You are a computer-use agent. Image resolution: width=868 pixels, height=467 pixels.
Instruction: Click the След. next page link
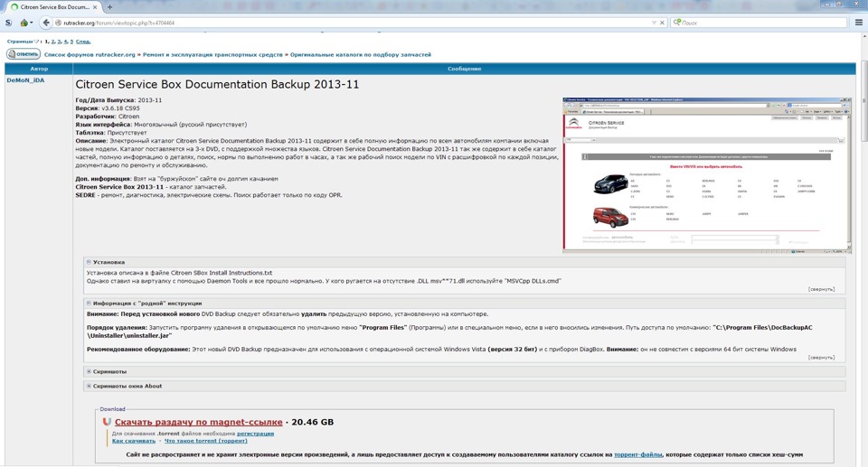pyautogui.click(x=83, y=42)
